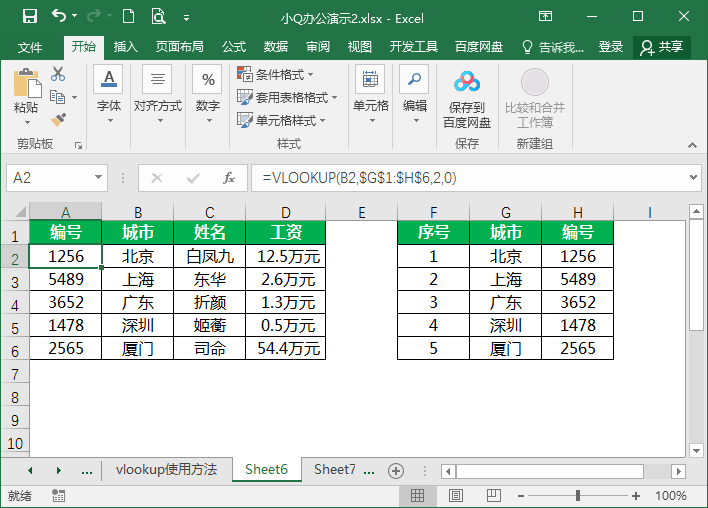This screenshot has width=708, height=508.
Task: Undo the last action
Action: click(59, 16)
